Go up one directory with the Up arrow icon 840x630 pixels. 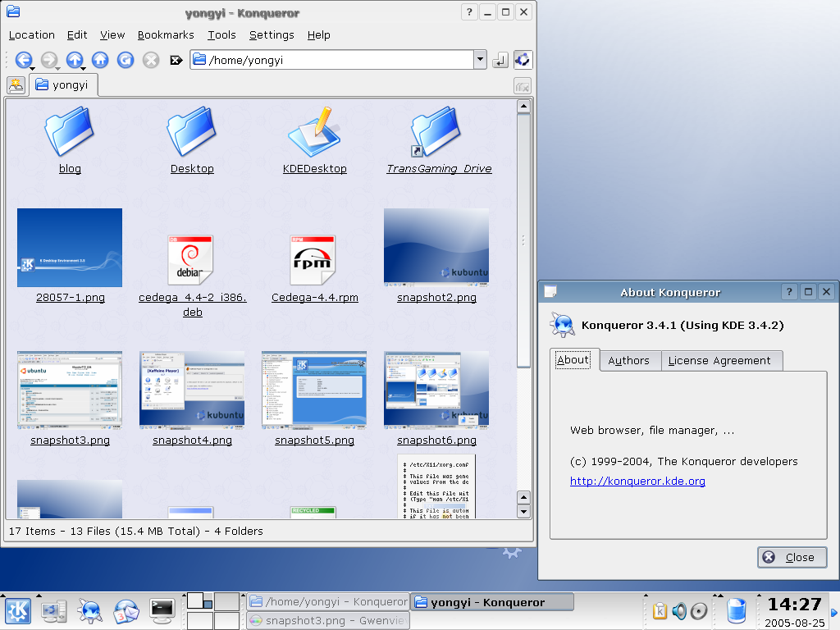[x=75, y=59]
